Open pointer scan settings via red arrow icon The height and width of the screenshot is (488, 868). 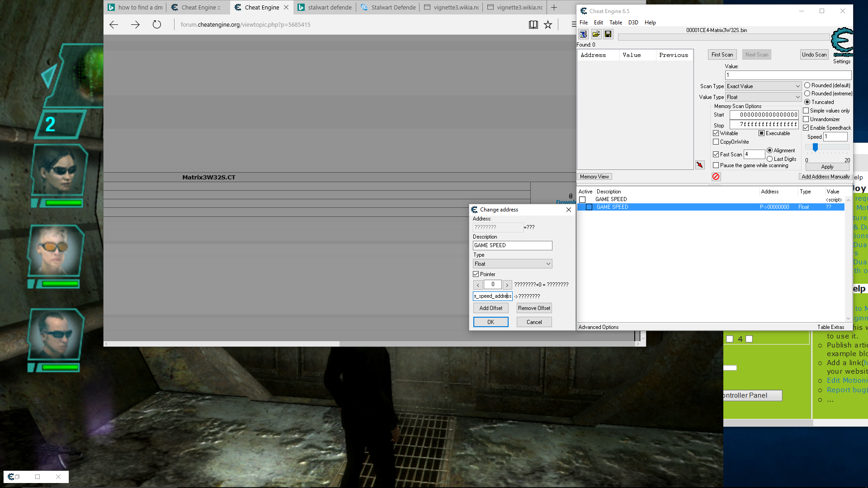point(700,165)
